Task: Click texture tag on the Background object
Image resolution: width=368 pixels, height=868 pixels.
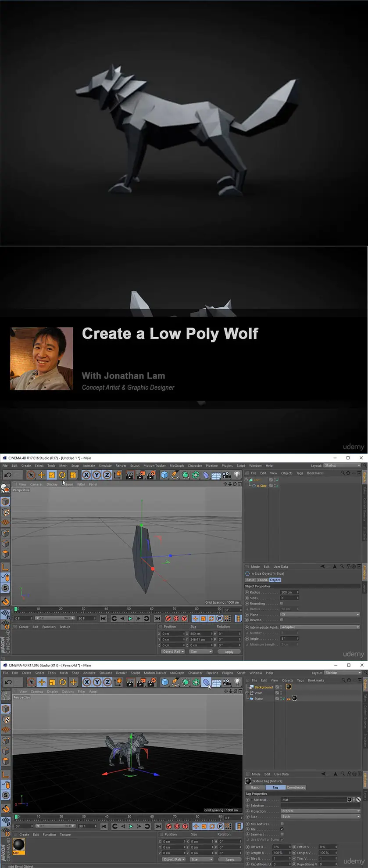Action: coord(289,687)
